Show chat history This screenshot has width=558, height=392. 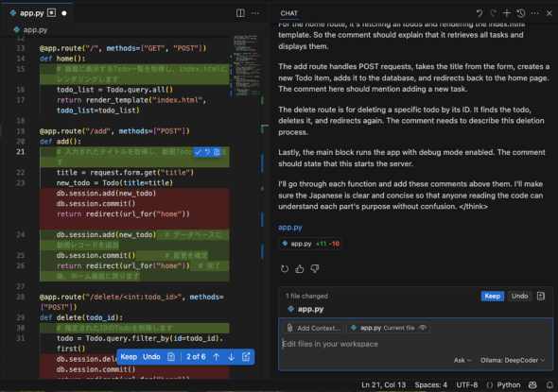click(521, 13)
